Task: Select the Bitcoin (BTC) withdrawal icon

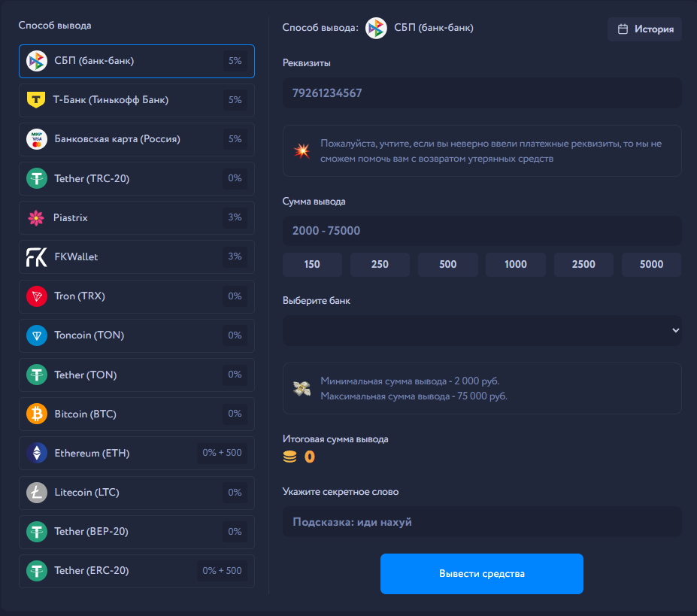Action: coord(36,414)
